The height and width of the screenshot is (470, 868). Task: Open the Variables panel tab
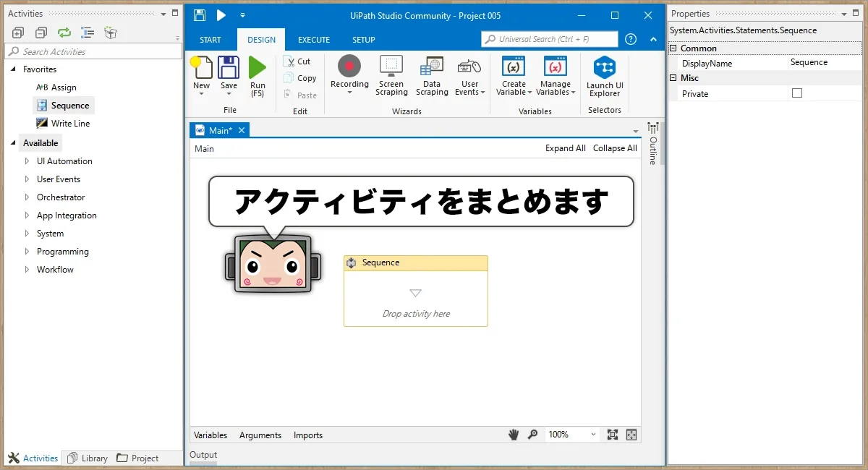click(x=210, y=435)
